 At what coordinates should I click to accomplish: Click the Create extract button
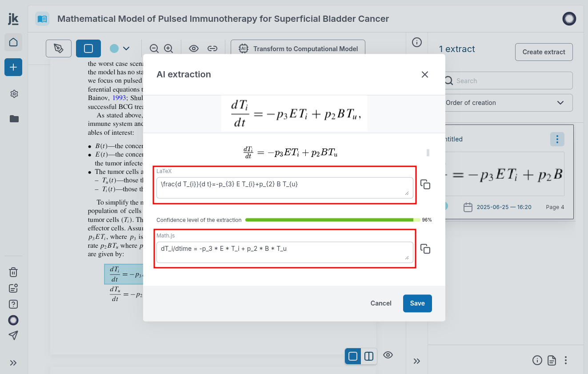pyautogui.click(x=544, y=52)
